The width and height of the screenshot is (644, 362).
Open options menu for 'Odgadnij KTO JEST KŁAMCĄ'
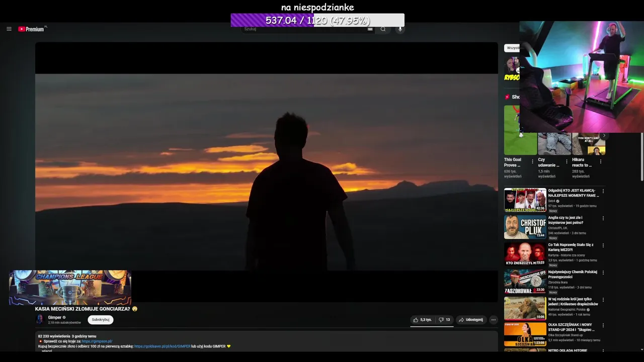(603, 192)
